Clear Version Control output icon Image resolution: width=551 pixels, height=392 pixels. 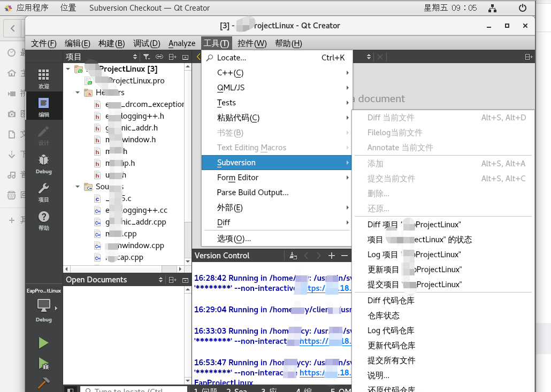coord(293,256)
